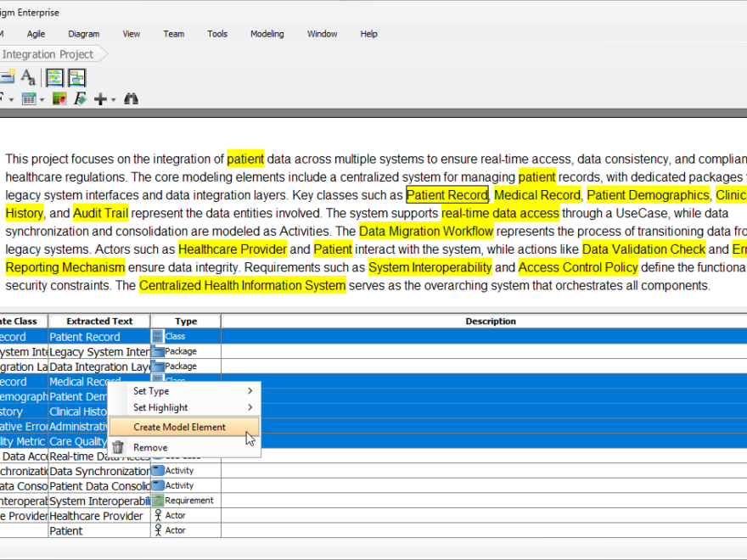Click the plus Add toolbar icon

point(101,99)
